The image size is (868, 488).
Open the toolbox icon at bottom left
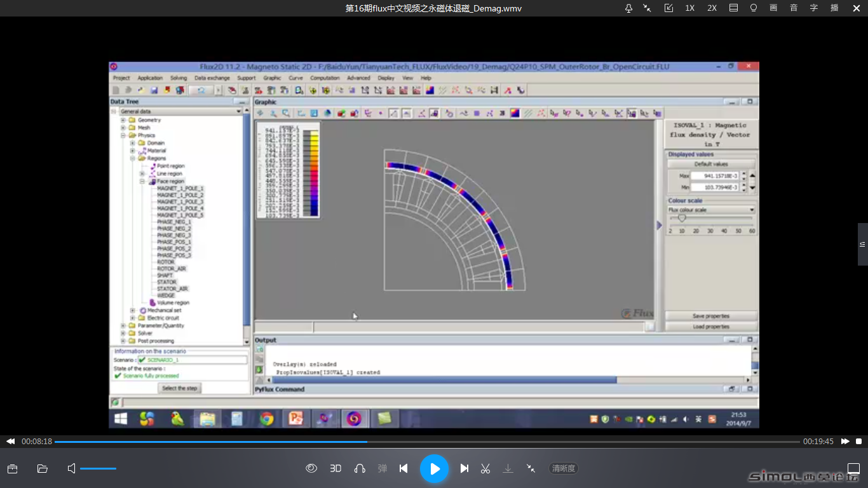(x=12, y=469)
